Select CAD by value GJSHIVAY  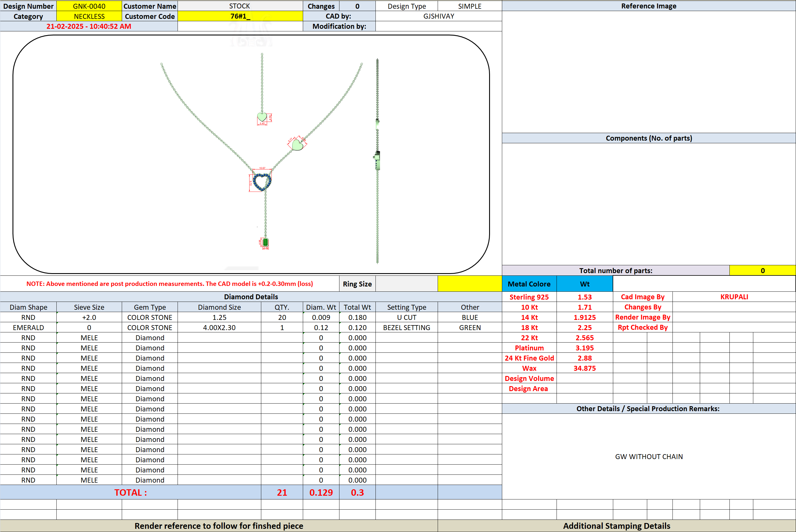[438, 16]
